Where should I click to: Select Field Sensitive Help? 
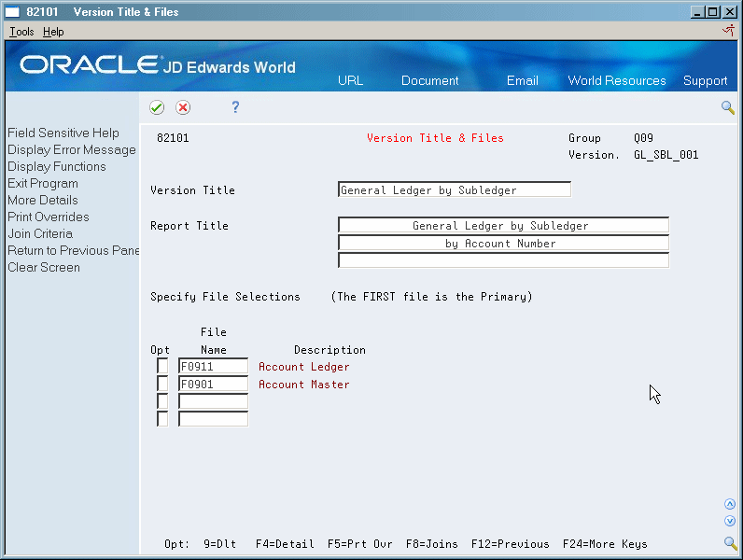click(63, 133)
